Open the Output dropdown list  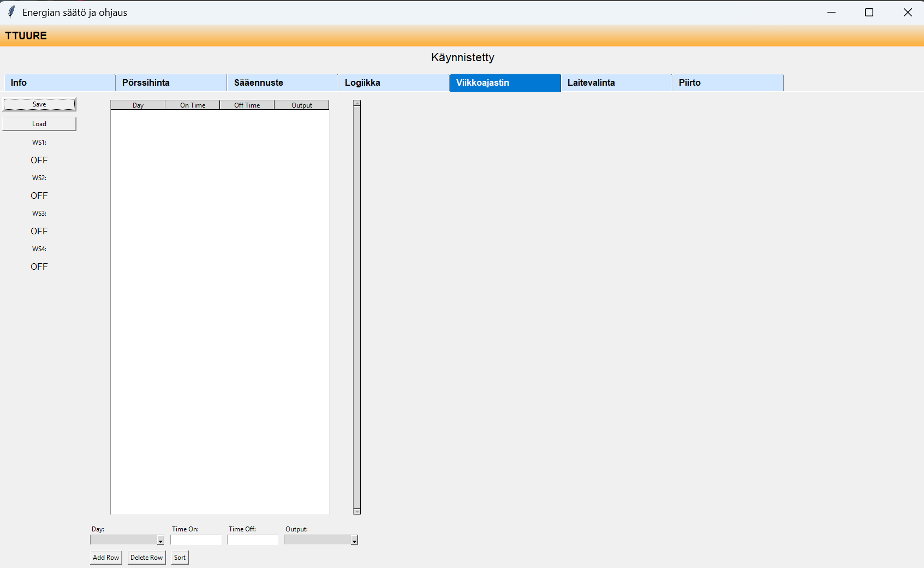tap(354, 540)
